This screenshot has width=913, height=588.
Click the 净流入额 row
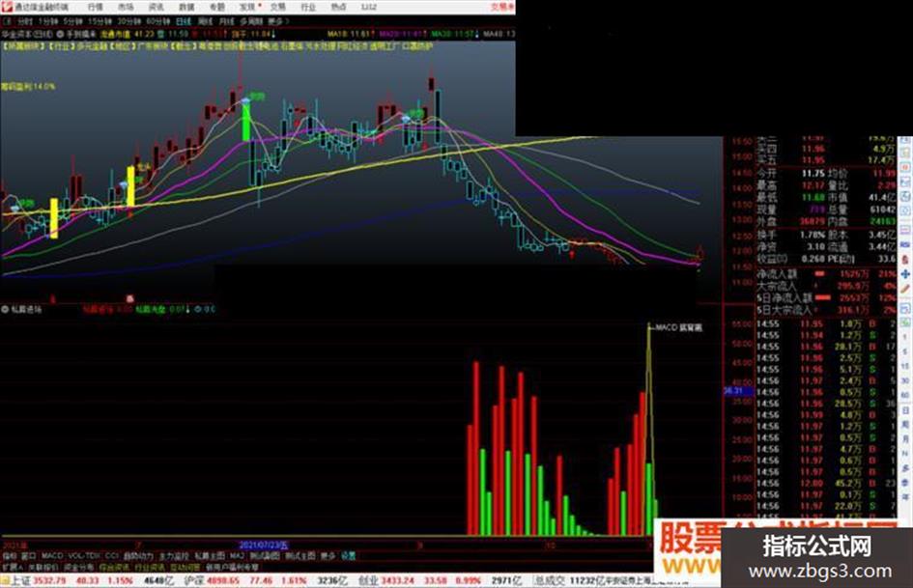(x=826, y=273)
